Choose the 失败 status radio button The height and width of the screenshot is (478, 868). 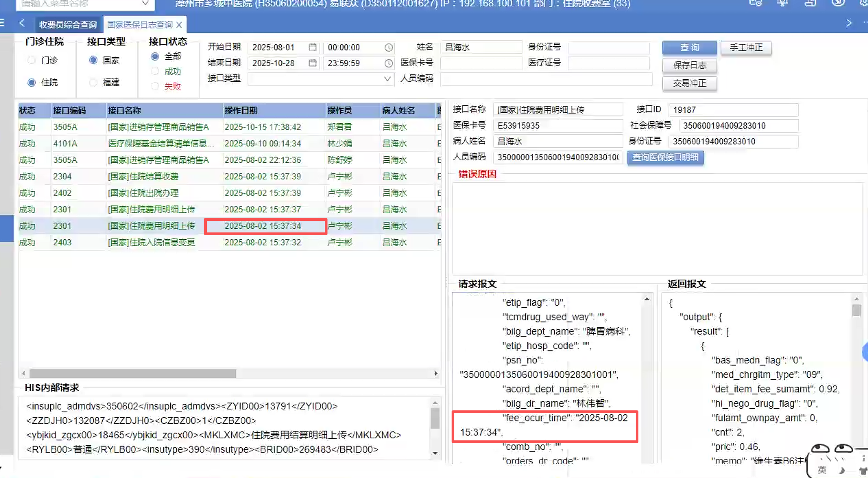coord(155,86)
